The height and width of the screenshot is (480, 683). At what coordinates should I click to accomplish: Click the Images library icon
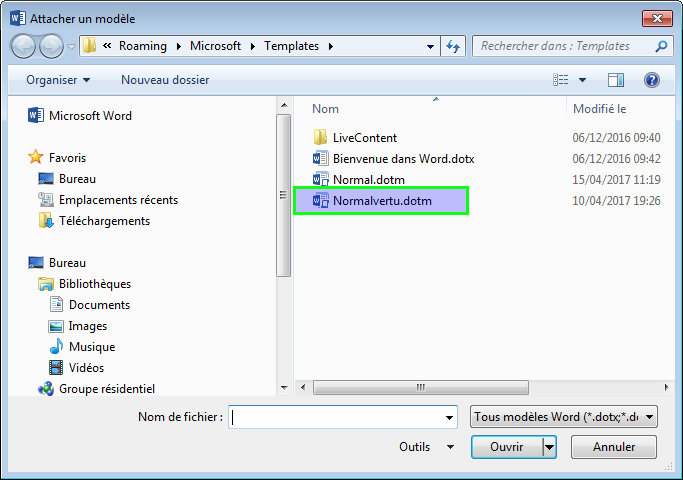click(56, 326)
